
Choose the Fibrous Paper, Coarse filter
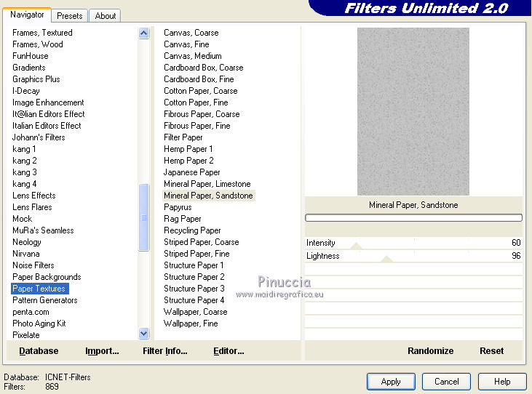(202, 114)
